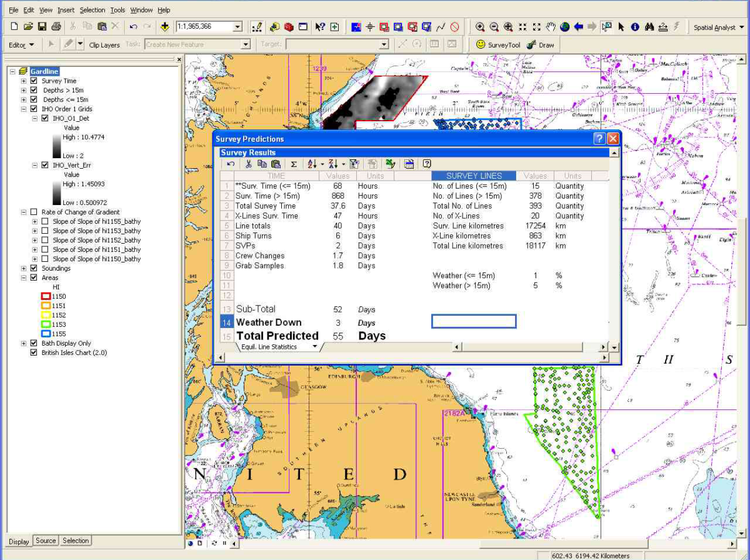The height and width of the screenshot is (560, 750).
Task: Click the Zoom Out magnifier tool
Action: point(494,27)
